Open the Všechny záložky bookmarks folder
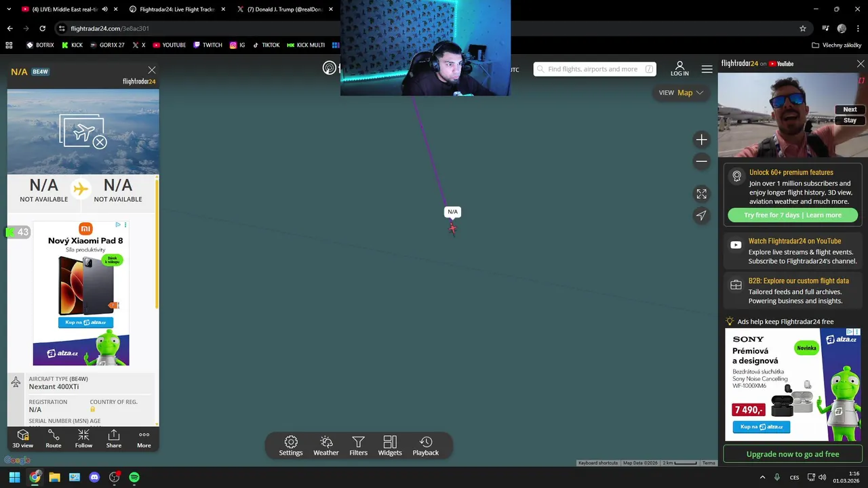868x488 pixels. tap(837, 45)
